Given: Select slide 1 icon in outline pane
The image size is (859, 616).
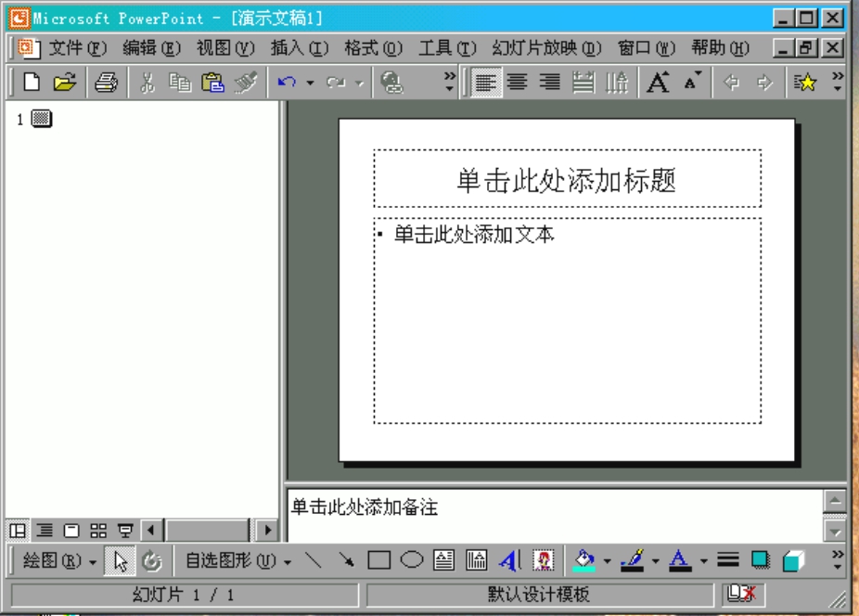Looking at the screenshot, I should [x=42, y=119].
